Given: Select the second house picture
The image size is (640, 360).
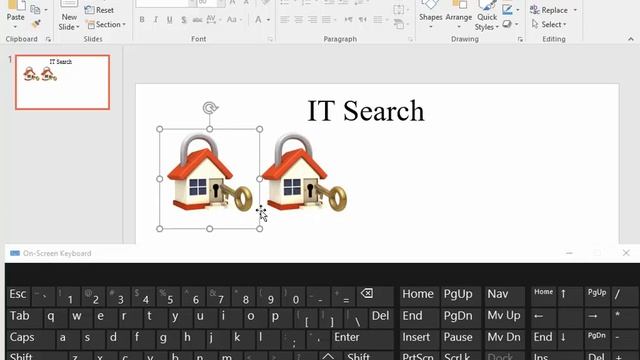Looking at the screenshot, I should [x=304, y=173].
